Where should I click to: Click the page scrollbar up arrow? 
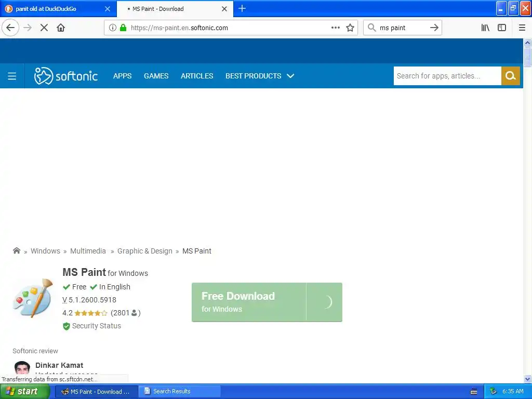click(528, 43)
